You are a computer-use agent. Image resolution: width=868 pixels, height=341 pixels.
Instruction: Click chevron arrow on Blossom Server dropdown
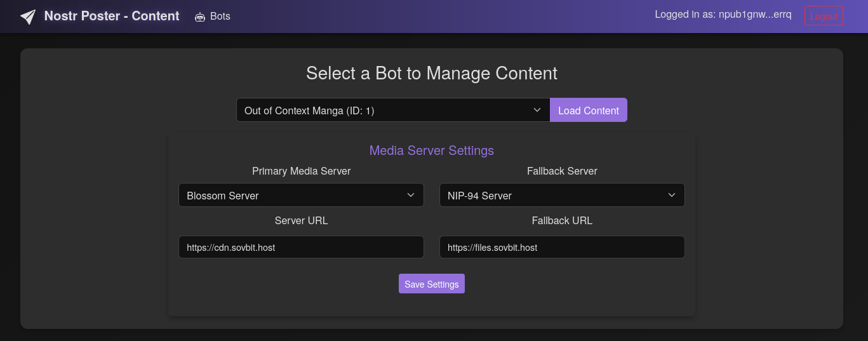point(411,195)
